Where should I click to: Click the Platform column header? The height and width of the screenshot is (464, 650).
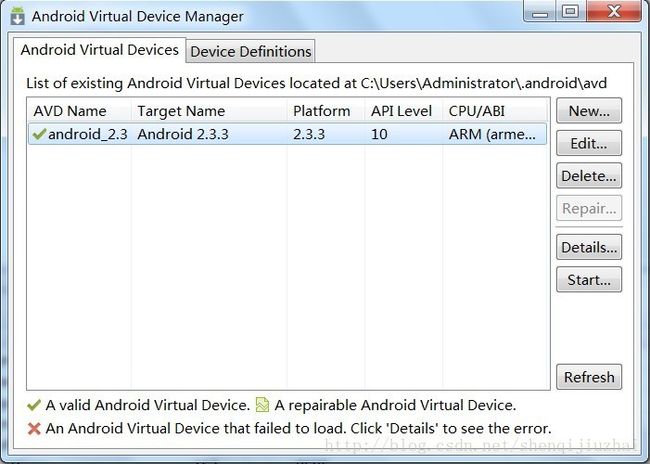click(326, 111)
